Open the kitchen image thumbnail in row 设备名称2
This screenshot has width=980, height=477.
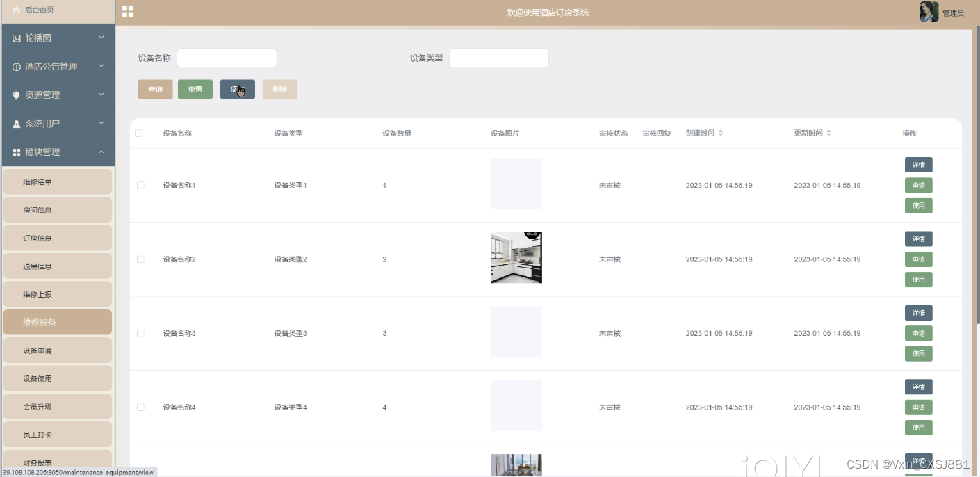click(516, 258)
